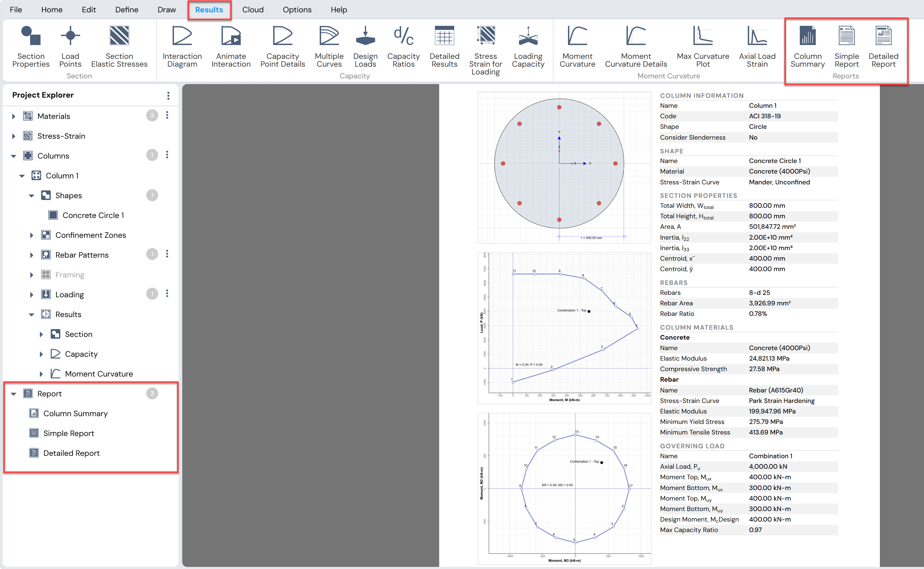924x569 pixels.
Task: Collapse the Shapes node
Action: [32, 196]
